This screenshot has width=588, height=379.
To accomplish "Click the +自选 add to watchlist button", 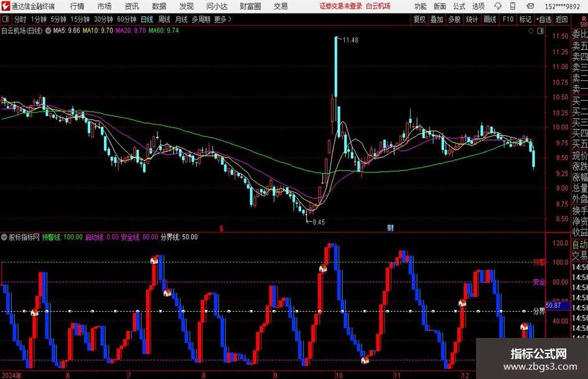I will [543, 19].
